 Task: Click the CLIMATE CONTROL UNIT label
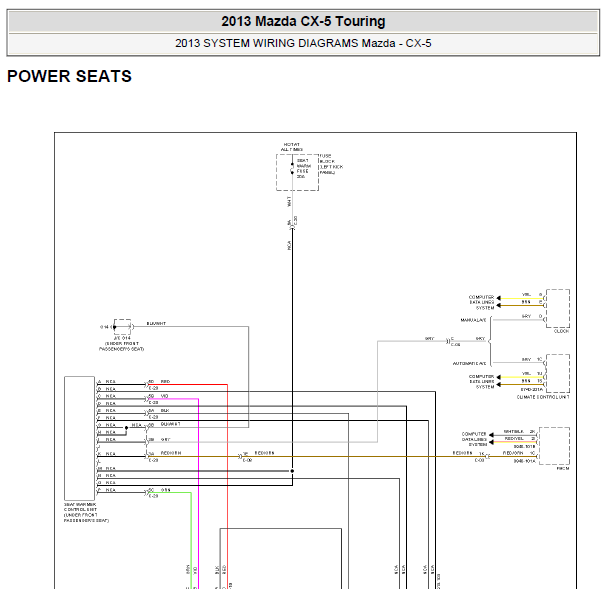click(543, 397)
